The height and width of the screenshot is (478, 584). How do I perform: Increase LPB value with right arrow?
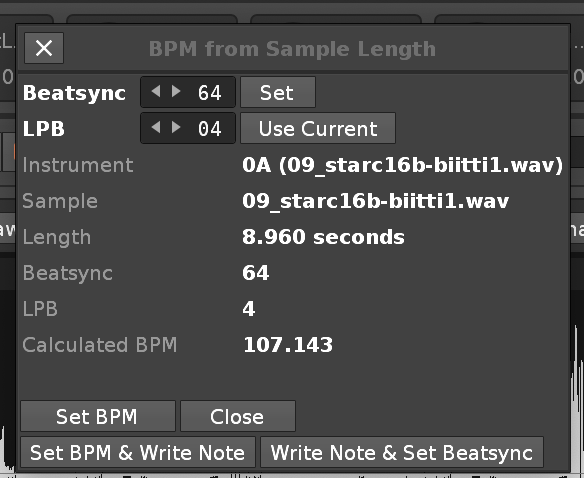(x=176, y=127)
